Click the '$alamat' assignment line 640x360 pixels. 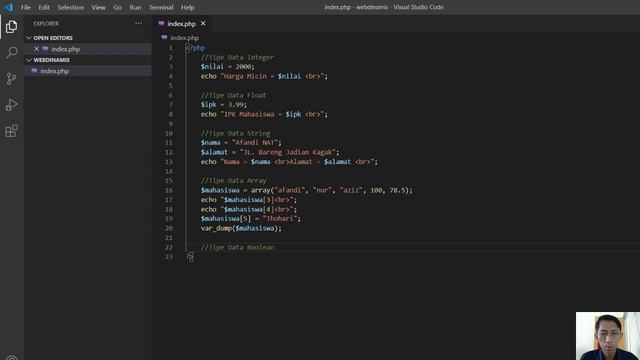[x=270, y=152]
